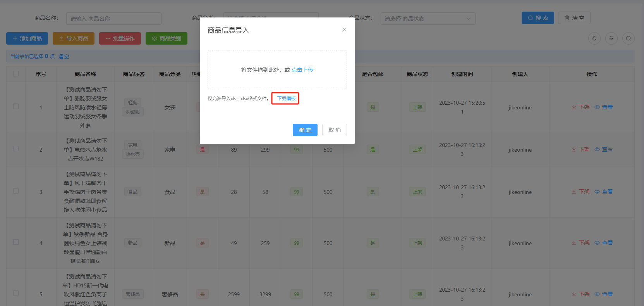Click into the 商品名称 search input

click(x=113, y=19)
